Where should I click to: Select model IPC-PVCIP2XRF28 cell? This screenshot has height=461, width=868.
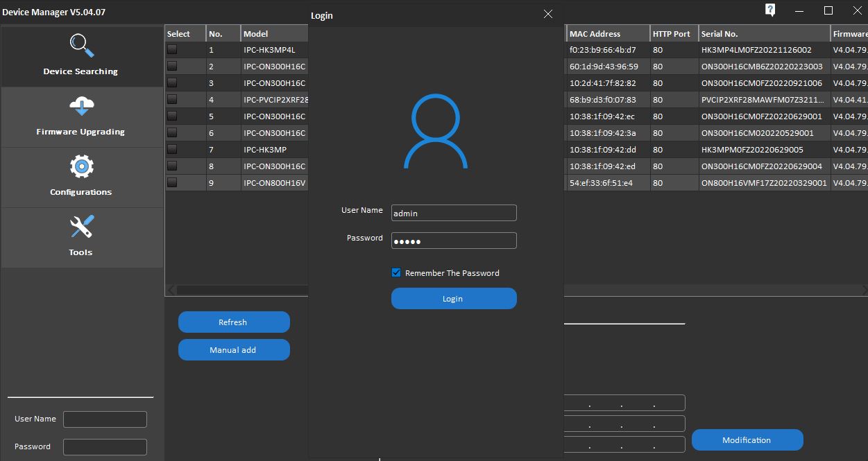coord(276,100)
